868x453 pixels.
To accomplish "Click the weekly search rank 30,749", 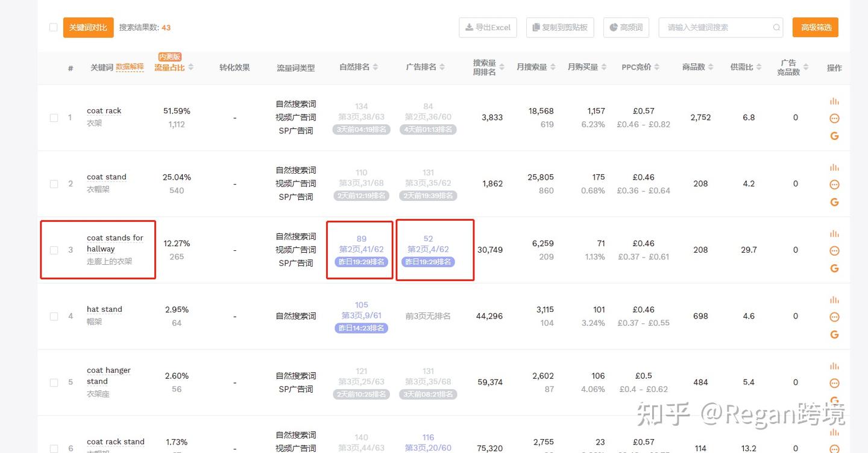I will (x=490, y=250).
